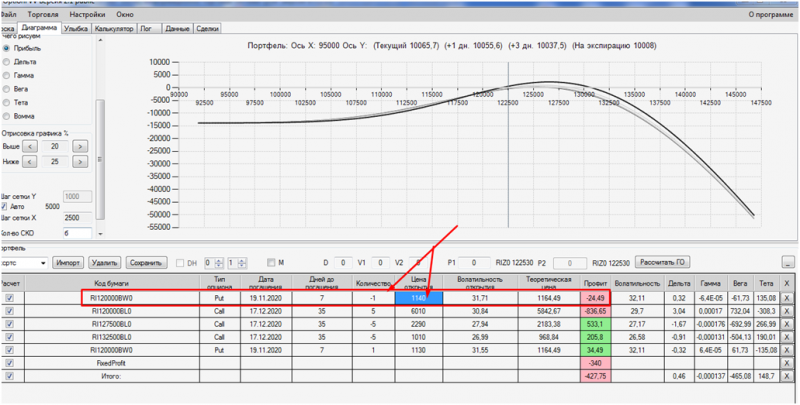This screenshot has width=800, height=405.
Task: Click the Кол-во СКО input field
Action: 77,233
